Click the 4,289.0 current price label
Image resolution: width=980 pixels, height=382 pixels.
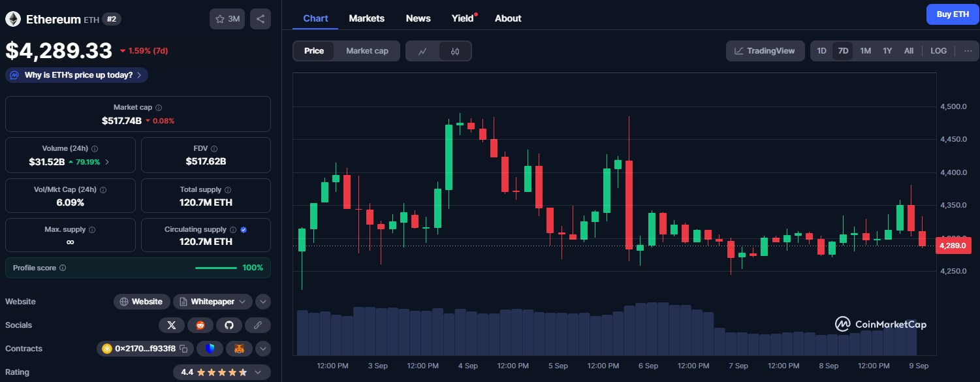954,246
